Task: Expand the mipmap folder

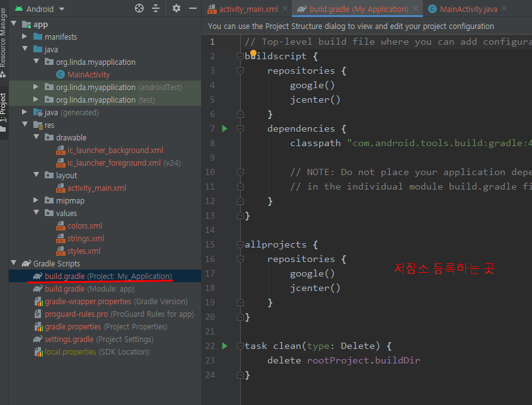Action: [36, 200]
